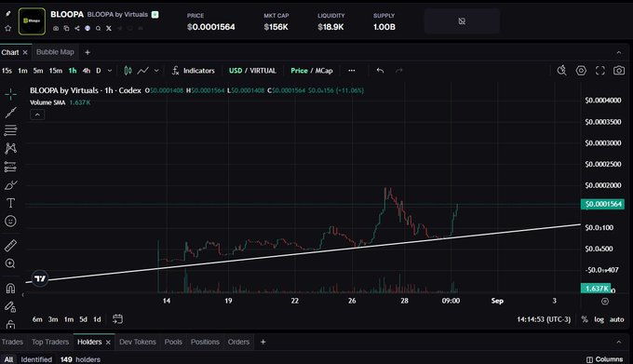Click the green Virtuals badge icon
633x364 pixels.
point(155,15)
